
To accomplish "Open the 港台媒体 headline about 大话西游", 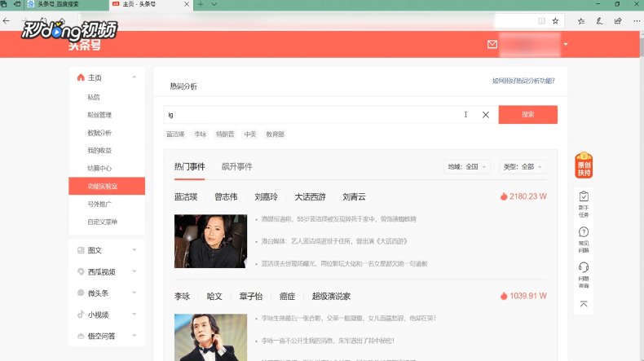I will coord(334,241).
